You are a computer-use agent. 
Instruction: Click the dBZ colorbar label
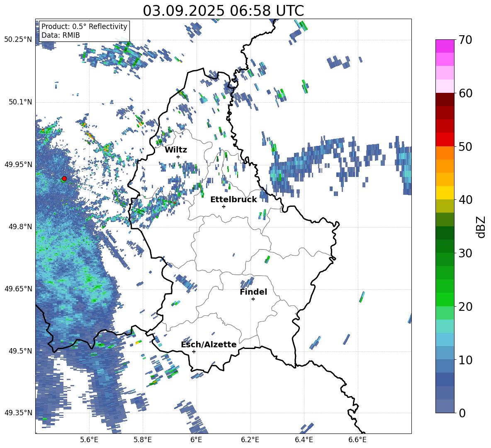481,227
